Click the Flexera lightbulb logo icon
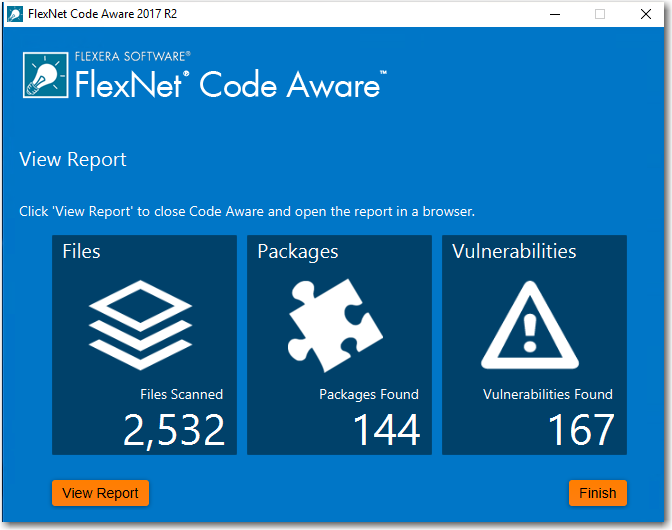Image resolution: width=672 pixels, height=530 pixels. tap(45, 77)
